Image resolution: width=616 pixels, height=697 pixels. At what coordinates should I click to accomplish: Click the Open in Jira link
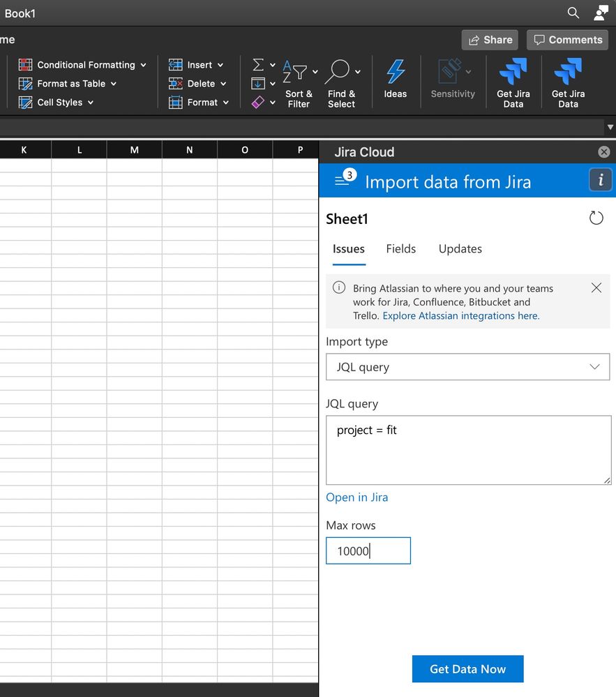coord(357,497)
